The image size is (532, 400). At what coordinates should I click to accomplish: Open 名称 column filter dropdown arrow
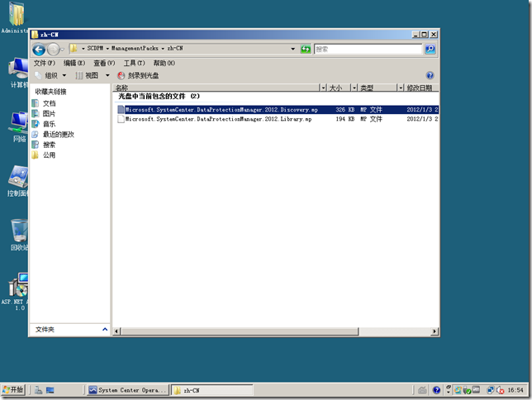point(323,88)
